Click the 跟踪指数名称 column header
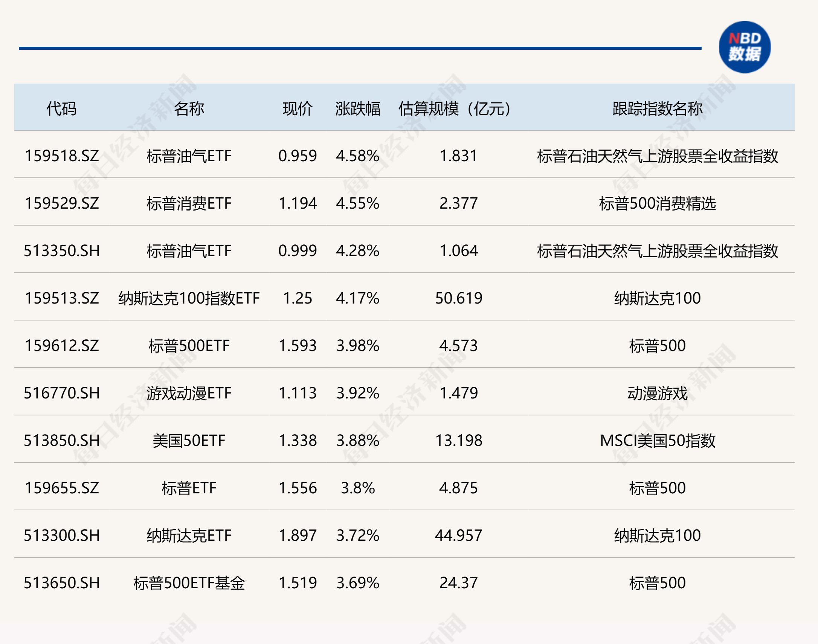This screenshot has height=644, width=818. (x=658, y=108)
